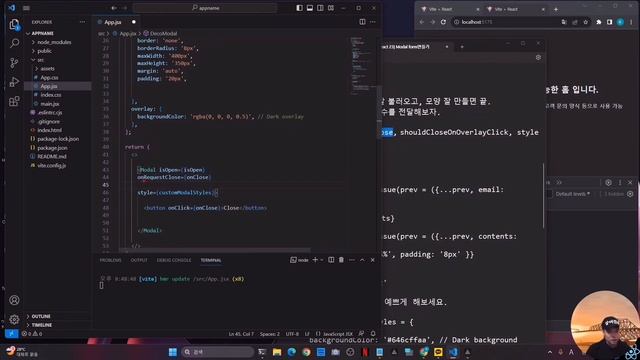The width and height of the screenshot is (640, 360).
Task: Open Netflix from the taskbar
Action: coord(365,352)
